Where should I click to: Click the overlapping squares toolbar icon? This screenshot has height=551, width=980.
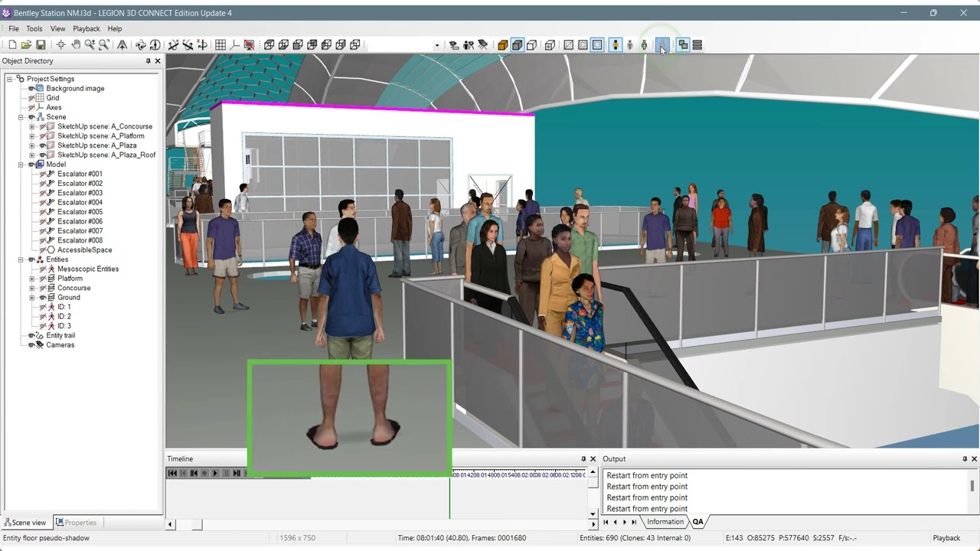683,45
